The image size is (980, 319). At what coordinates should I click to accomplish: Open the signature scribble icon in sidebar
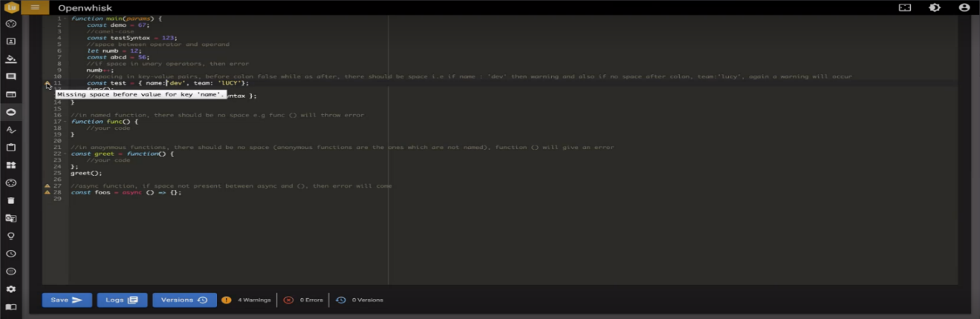(11, 130)
